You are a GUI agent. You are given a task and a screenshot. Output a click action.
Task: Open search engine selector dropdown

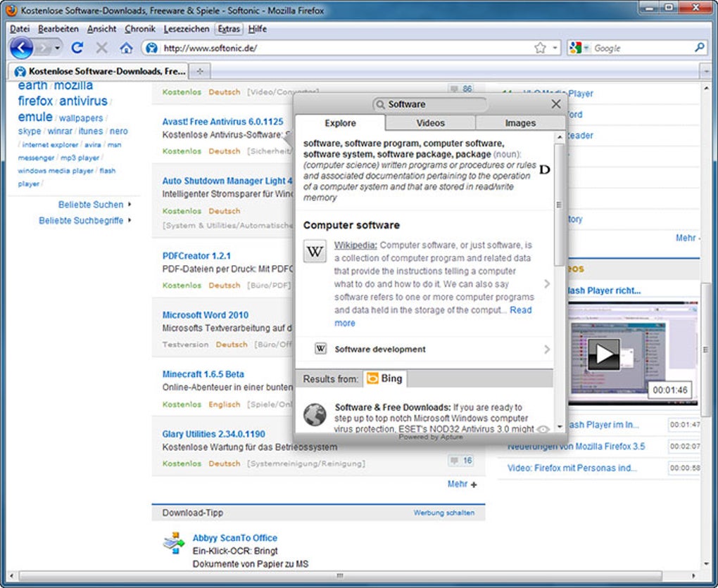coord(586,48)
